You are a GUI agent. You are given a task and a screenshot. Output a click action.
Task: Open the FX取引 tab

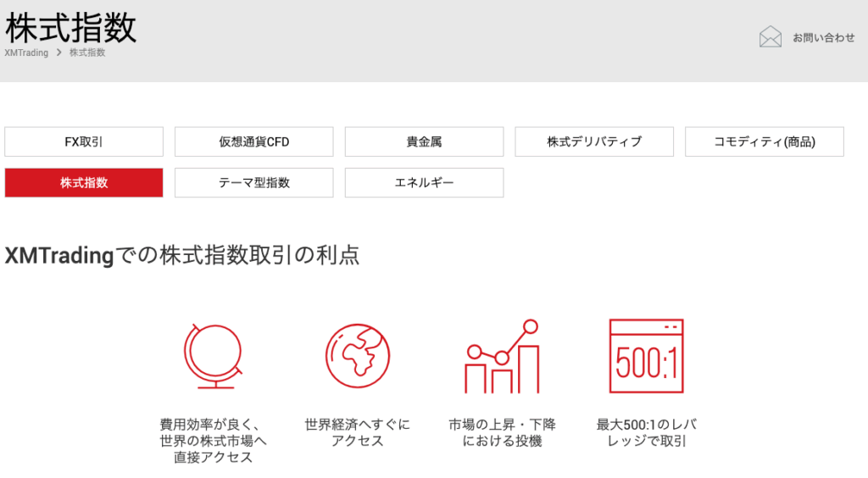(x=84, y=142)
